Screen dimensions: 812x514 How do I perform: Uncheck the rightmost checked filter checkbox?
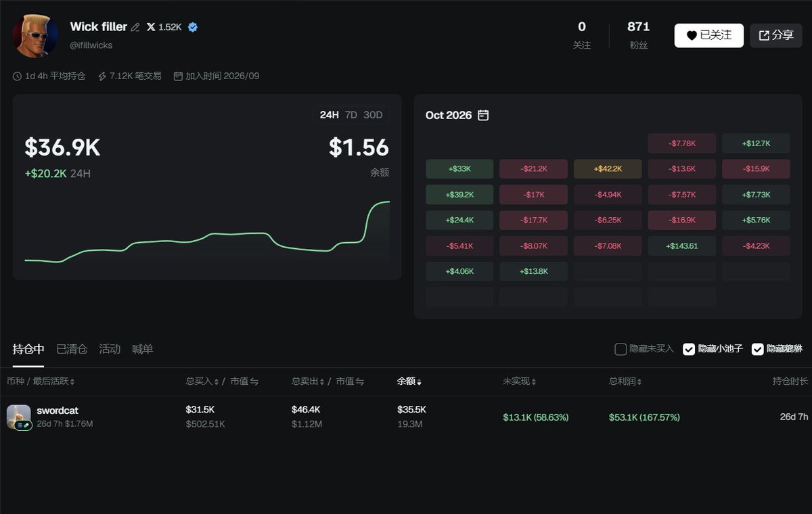click(x=758, y=349)
